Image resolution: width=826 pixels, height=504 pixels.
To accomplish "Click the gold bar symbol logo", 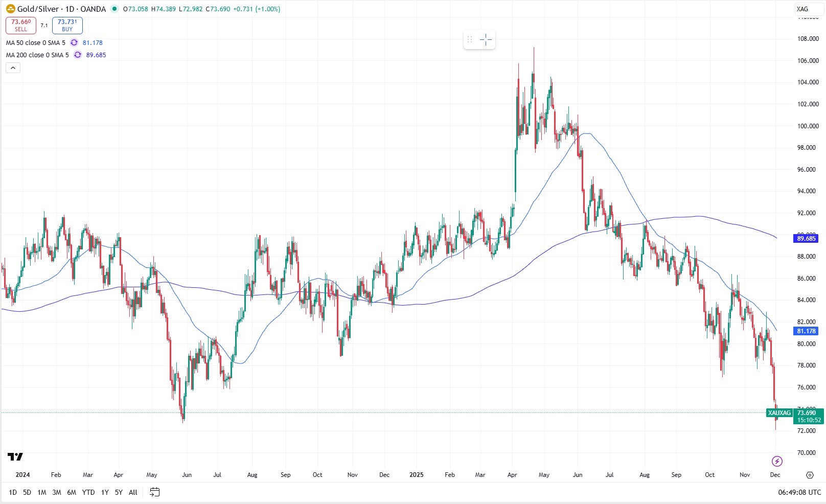I will click(x=10, y=9).
